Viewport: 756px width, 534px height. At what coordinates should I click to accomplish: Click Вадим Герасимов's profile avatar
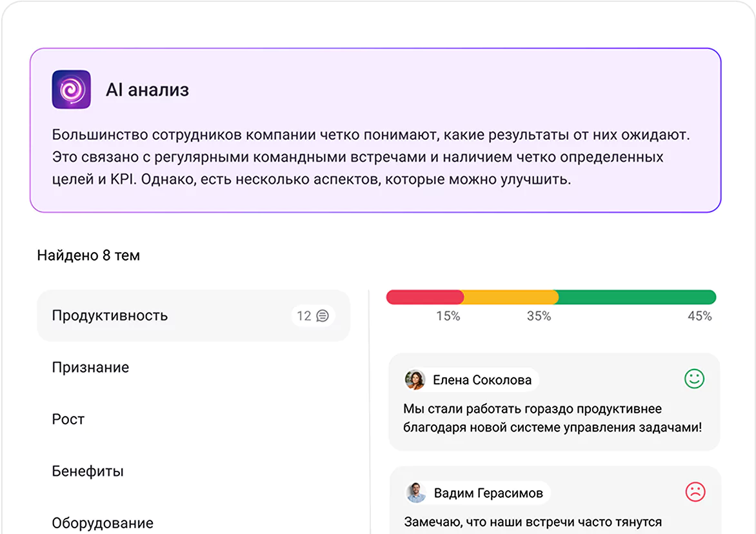coord(415,492)
